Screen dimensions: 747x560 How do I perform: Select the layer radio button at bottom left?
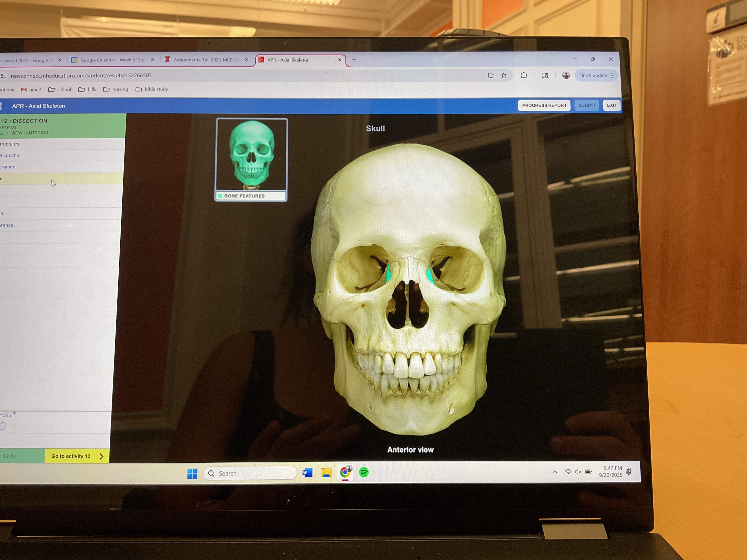[x=3, y=426]
